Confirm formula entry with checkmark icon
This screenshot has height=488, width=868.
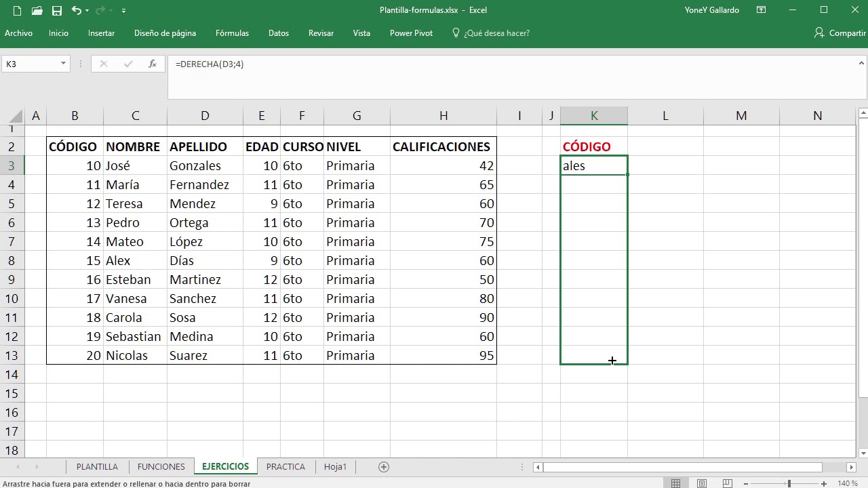128,64
